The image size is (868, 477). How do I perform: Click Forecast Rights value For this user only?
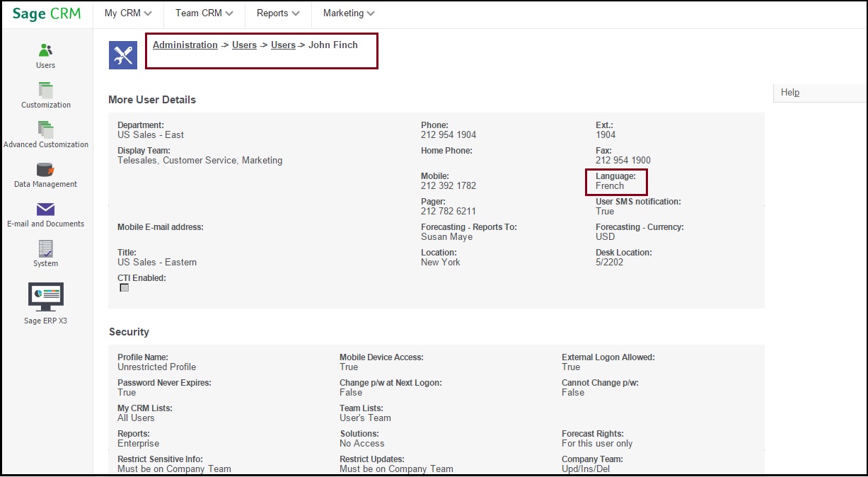[597, 444]
